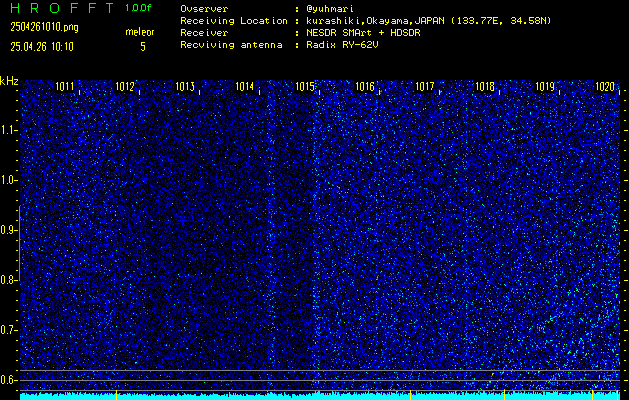
Task: Click the 'Receiving Location' label
Action: 234,21
